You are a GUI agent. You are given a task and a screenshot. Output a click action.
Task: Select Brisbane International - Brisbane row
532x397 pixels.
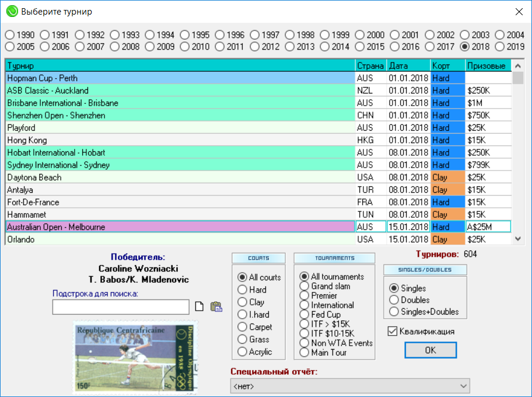pos(180,103)
